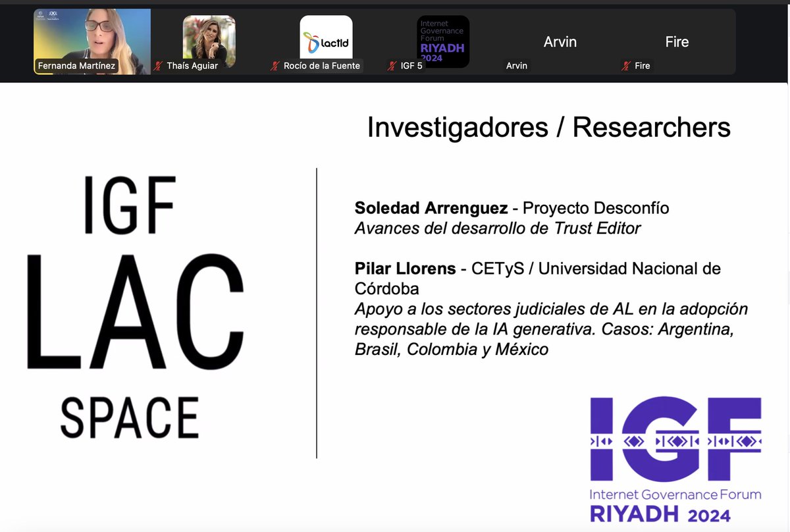Click the LACTLD logo participant tile
The width and height of the screenshot is (790, 532).
point(326,41)
